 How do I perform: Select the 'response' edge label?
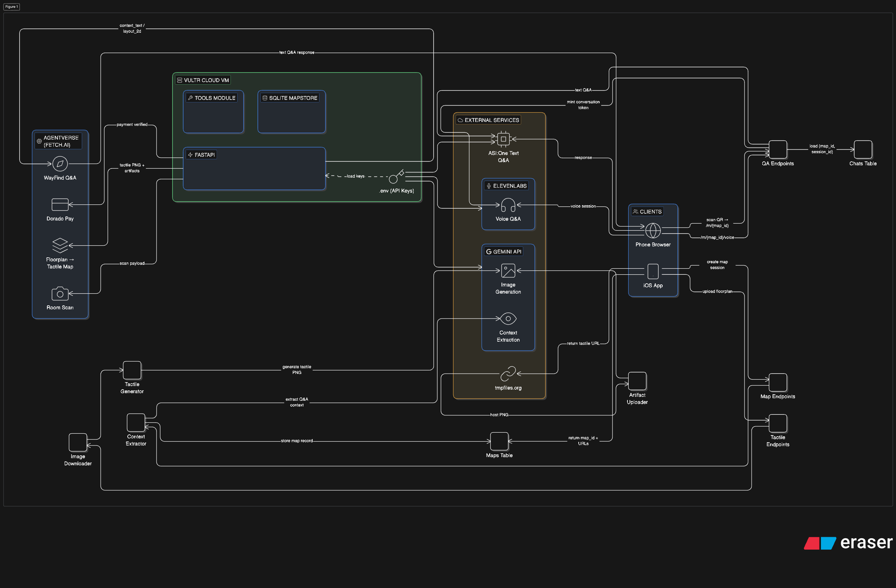click(583, 157)
